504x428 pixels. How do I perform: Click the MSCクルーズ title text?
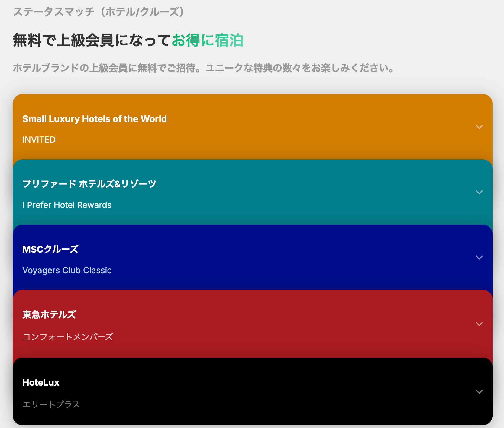pos(50,249)
